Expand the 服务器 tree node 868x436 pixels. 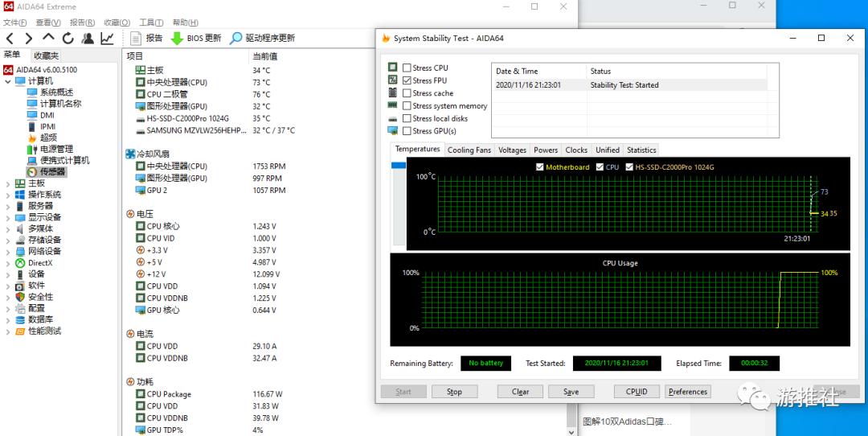8,206
